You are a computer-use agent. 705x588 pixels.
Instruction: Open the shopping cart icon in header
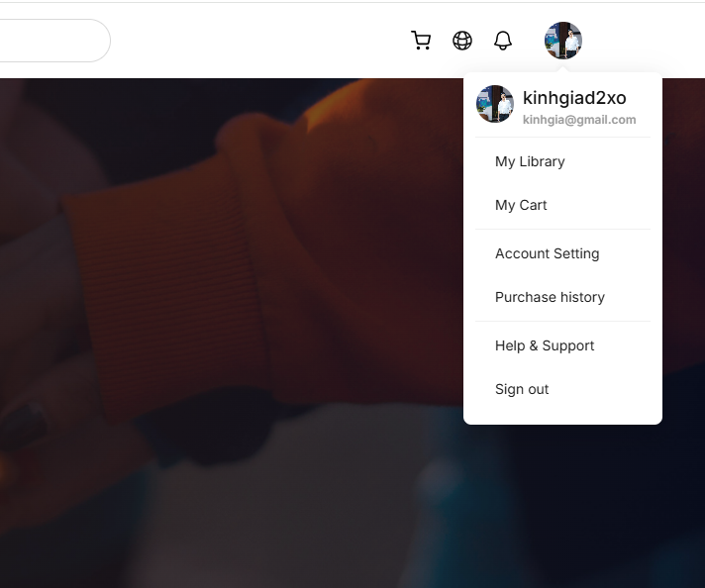[421, 41]
